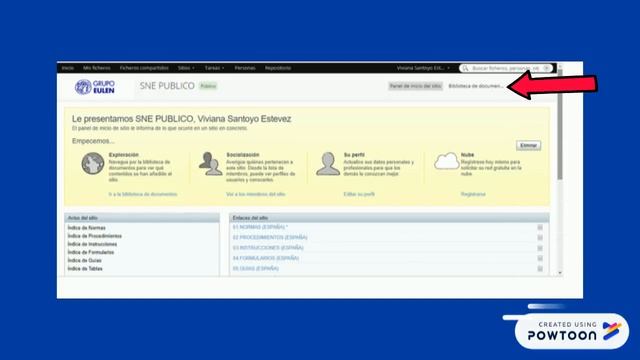Screen dimensions: 640x360
Task: Open Personas in the top bar
Action: (x=245, y=68)
